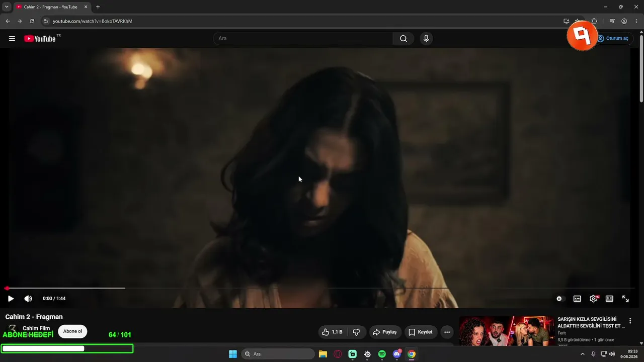Image resolution: width=644 pixels, height=362 pixels.
Task: Open Spotify from the taskbar
Action: tap(382, 354)
